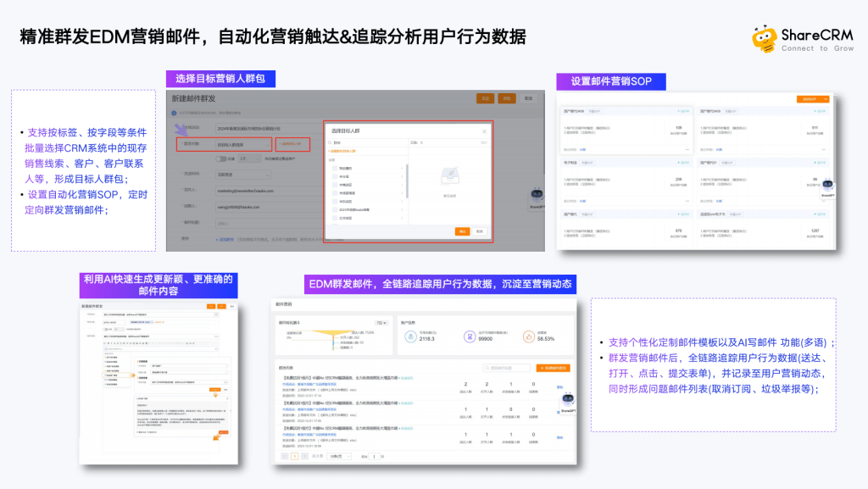Click the money bag balance icon 2118.3
Screen dimensions: 868x489
410,336
